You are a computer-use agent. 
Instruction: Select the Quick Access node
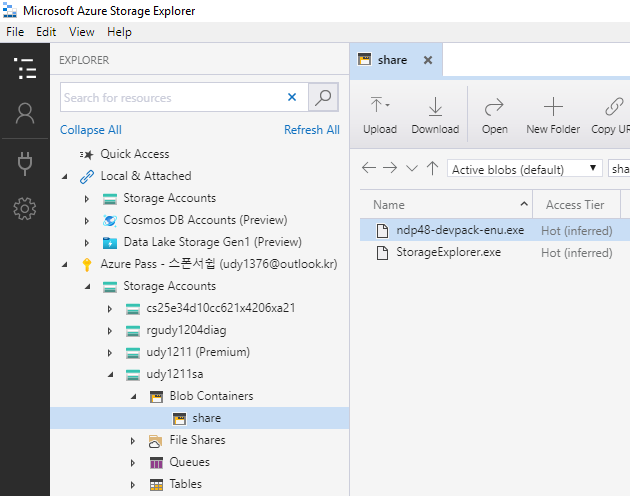click(135, 154)
